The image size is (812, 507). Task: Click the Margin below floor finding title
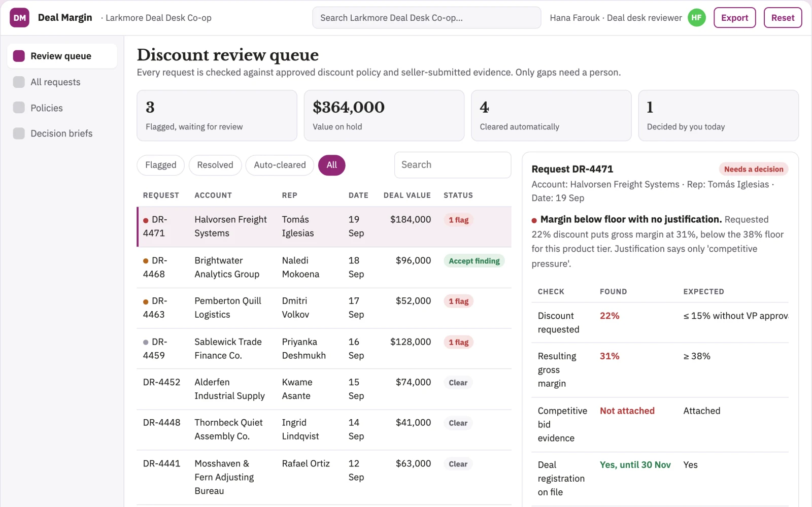click(631, 219)
